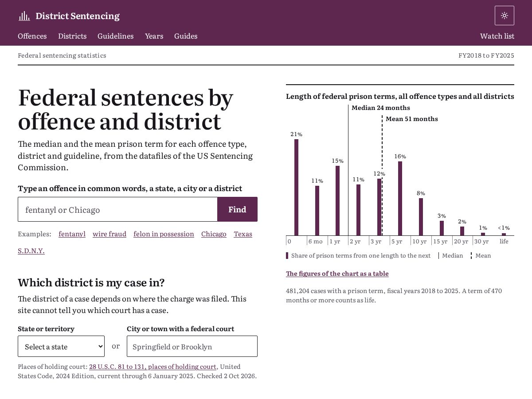Screen dimensions: 532x399
Task: Click the "Federal sentences by offence and district" heading
Action: coord(125,110)
